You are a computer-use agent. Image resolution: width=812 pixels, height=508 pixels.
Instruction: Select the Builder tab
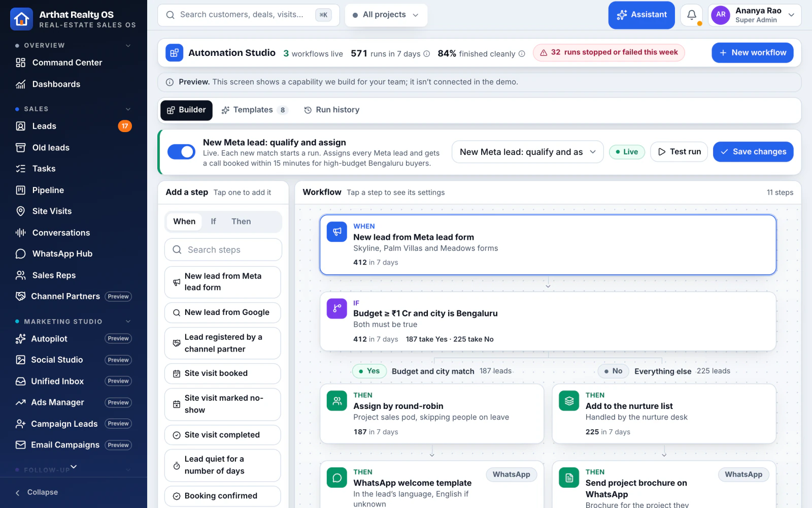pyautogui.click(x=186, y=110)
